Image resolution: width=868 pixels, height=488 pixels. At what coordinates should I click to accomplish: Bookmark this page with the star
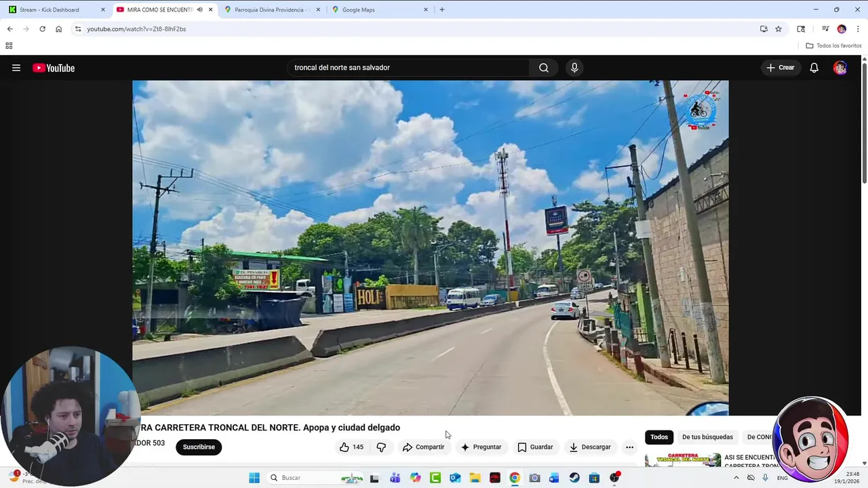pyautogui.click(x=778, y=29)
